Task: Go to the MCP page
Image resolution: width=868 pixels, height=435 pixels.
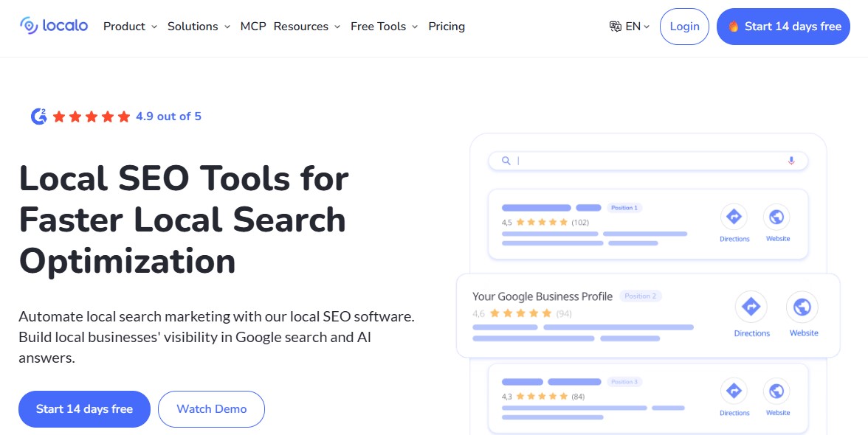Action: click(x=253, y=26)
